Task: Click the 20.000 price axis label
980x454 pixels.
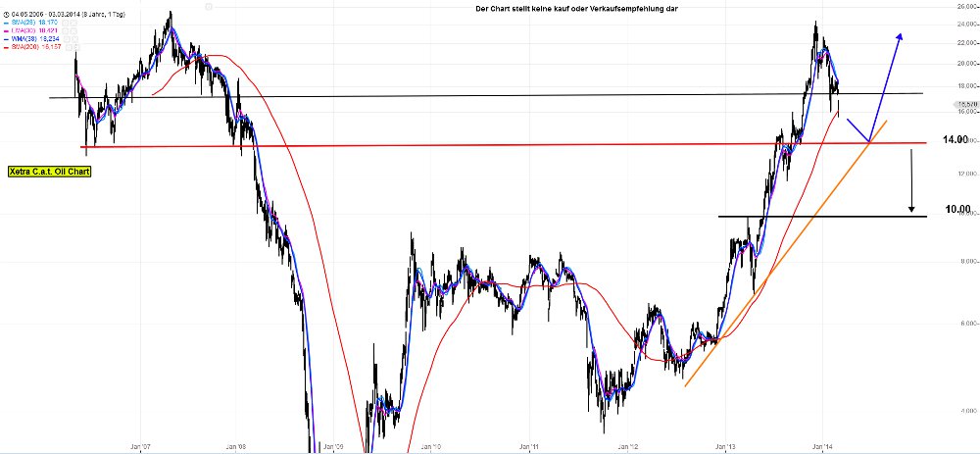Action: [x=968, y=63]
